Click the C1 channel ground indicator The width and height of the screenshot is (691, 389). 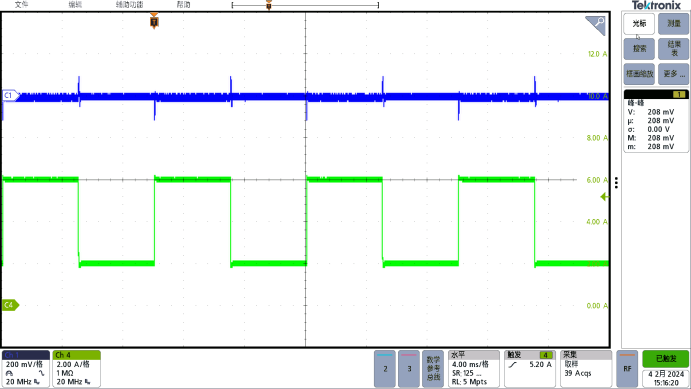[x=10, y=95]
